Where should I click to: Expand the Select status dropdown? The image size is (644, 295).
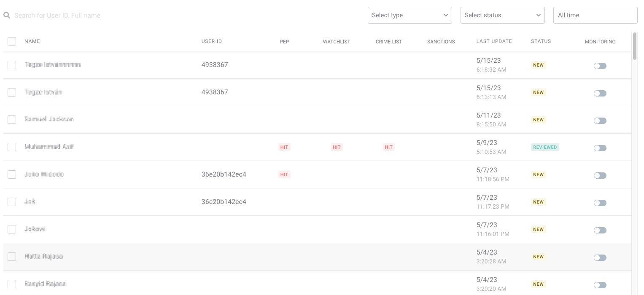point(502,15)
